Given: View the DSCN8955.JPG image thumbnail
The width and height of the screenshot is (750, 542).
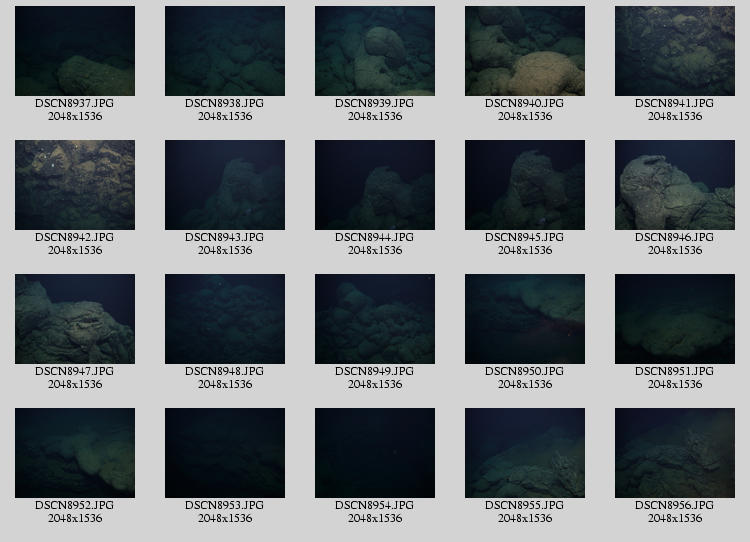Looking at the screenshot, I should click(525, 453).
